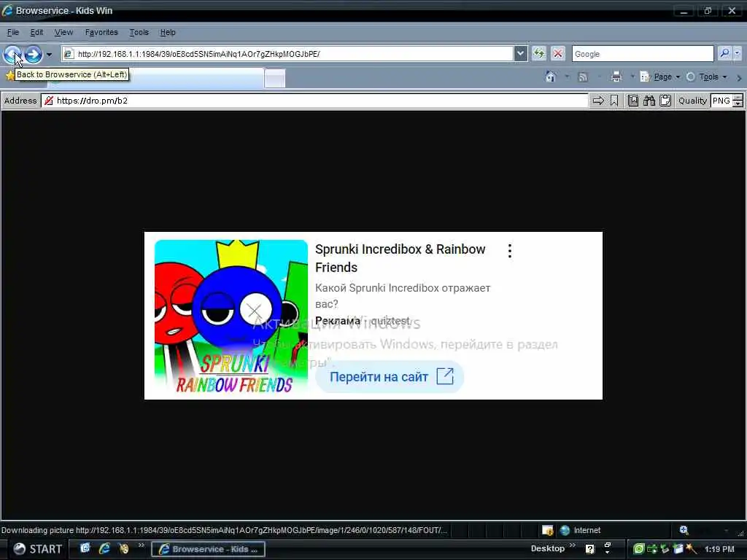Select the Browservice - Kids taskbar button

click(x=208, y=549)
